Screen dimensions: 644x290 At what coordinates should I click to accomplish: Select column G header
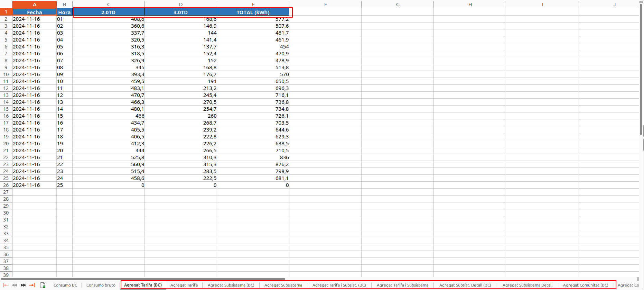398,4
